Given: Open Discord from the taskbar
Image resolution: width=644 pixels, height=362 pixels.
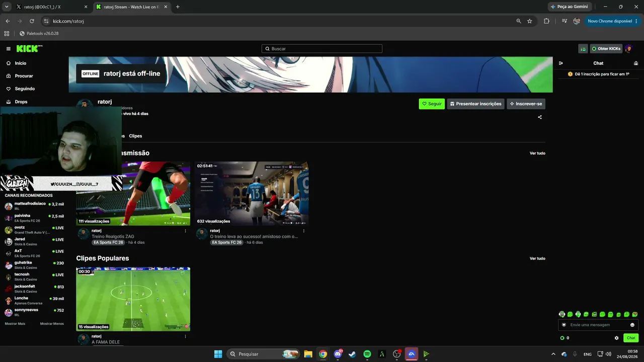Looking at the screenshot, I should pyautogui.click(x=338, y=354).
